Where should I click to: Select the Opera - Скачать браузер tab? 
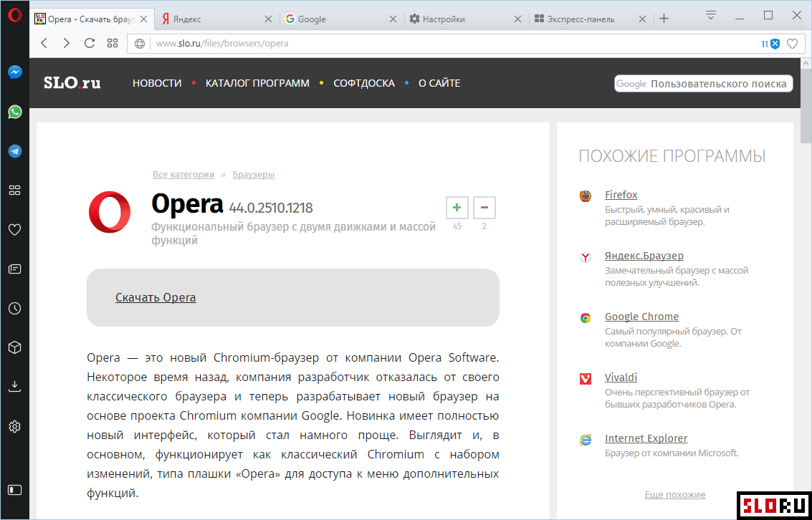click(x=92, y=19)
